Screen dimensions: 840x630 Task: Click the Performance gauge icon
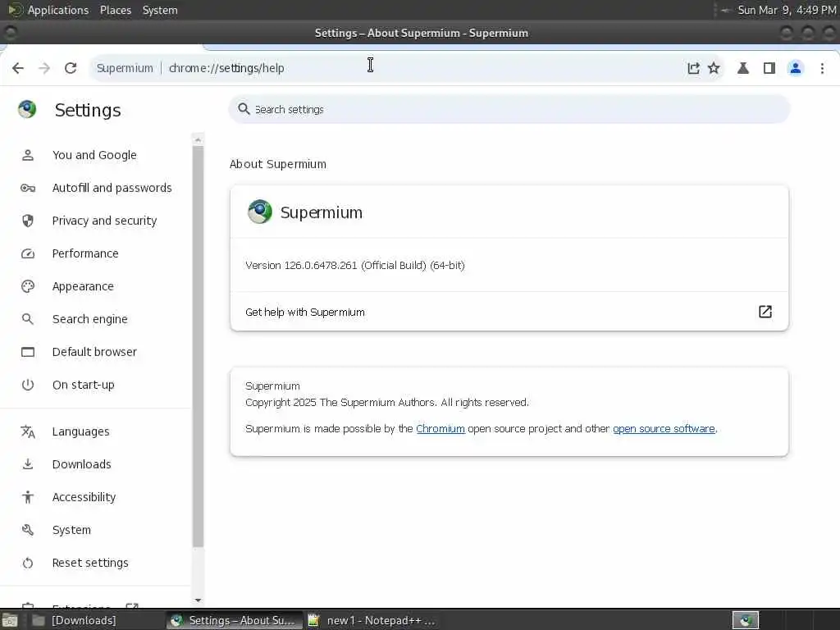click(x=28, y=253)
